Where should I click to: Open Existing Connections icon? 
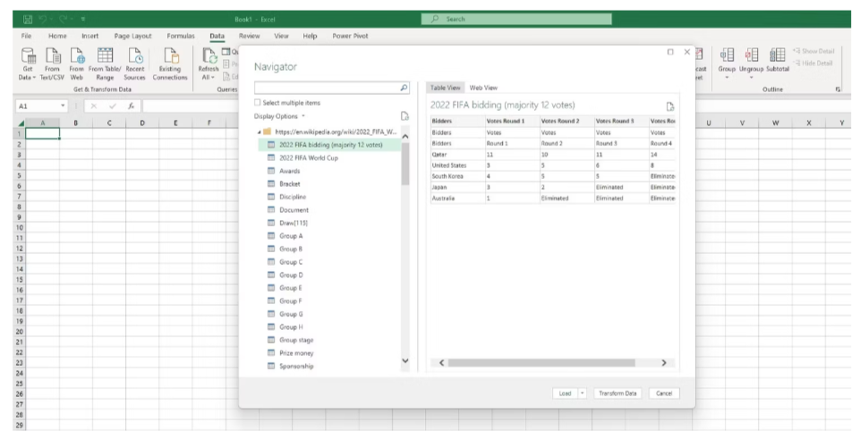pyautogui.click(x=170, y=55)
